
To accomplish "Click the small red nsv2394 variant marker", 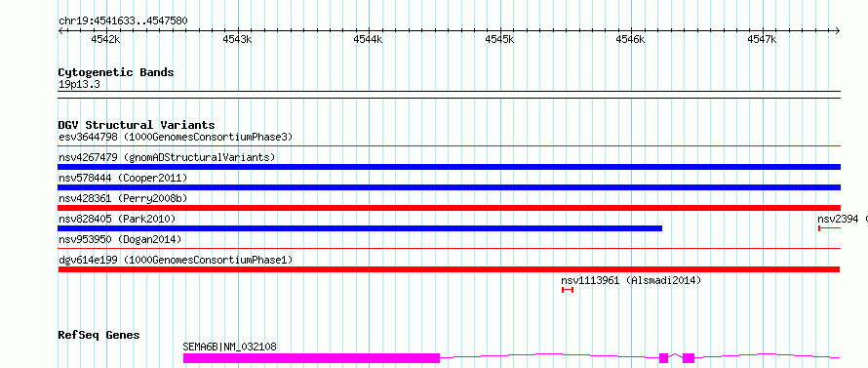I will [x=829, y=228].
